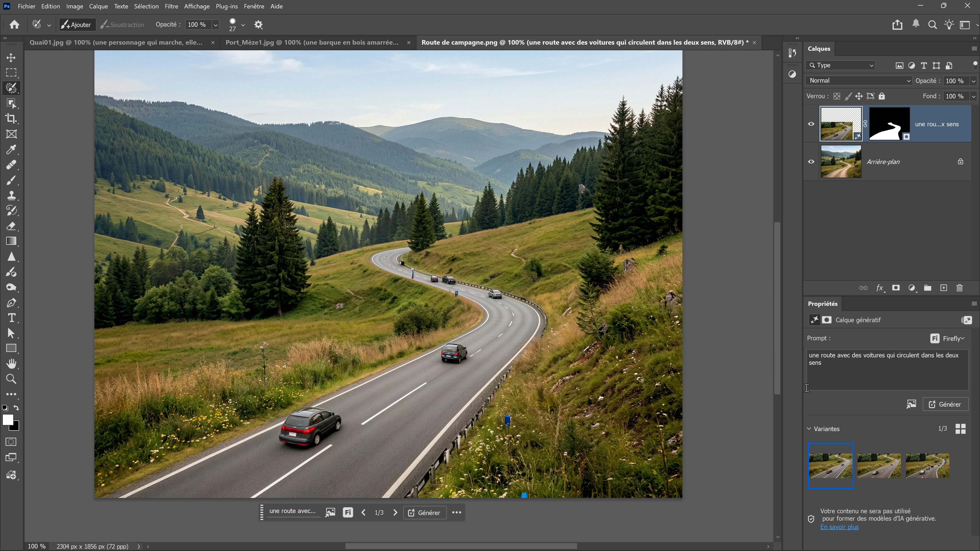Viewport: 980px width, 551px height.
Task: Hide the Arrière-plan layer
Action: pos(811,162)
